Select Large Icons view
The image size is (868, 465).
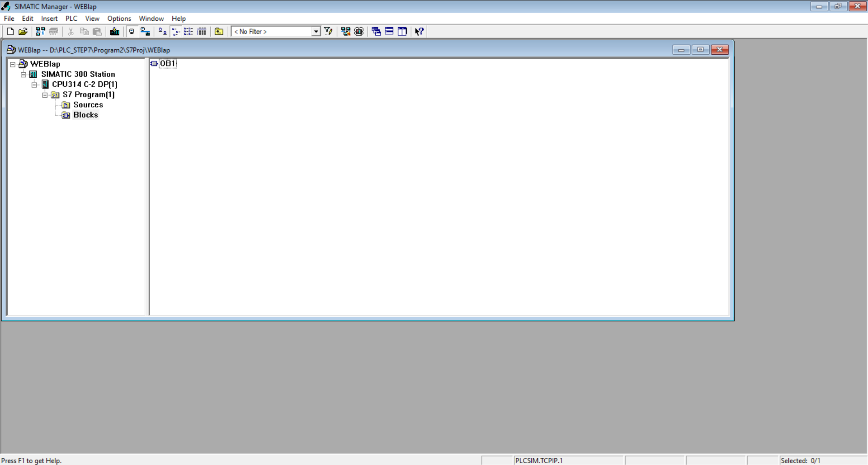(162, 31)
